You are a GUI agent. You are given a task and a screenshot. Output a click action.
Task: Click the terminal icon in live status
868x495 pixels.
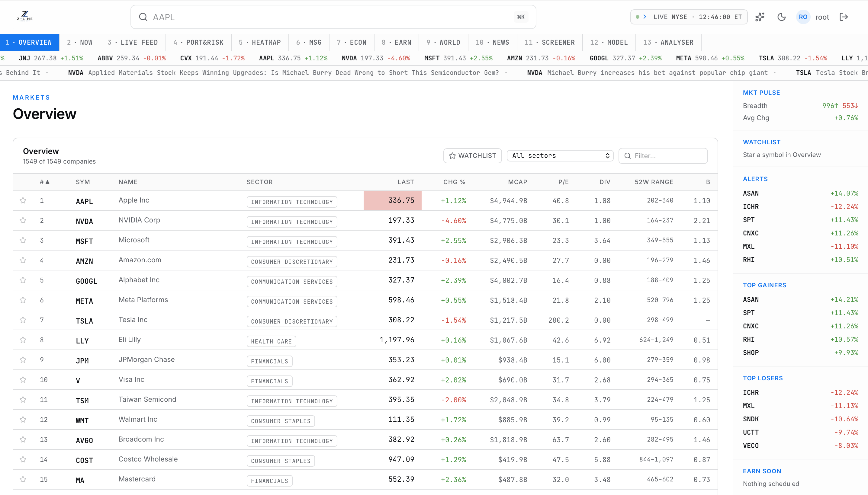point(646,17)
